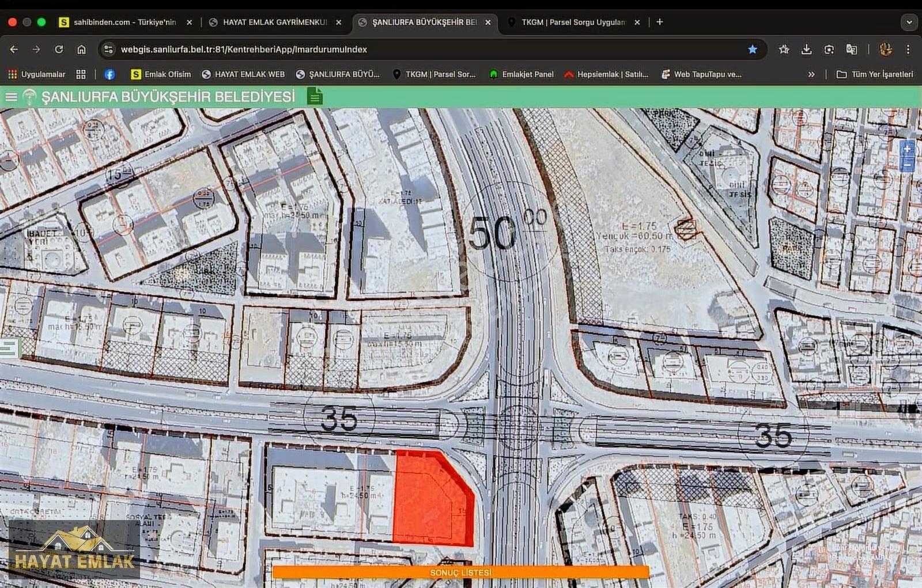Go back to the previous page
The width and height of the screenshot is (922, 588).
click(14, 50)
